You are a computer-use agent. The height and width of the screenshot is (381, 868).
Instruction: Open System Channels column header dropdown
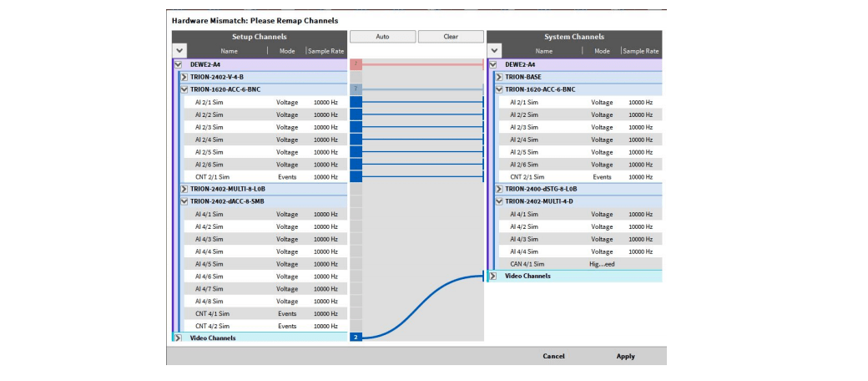[493, 51]
